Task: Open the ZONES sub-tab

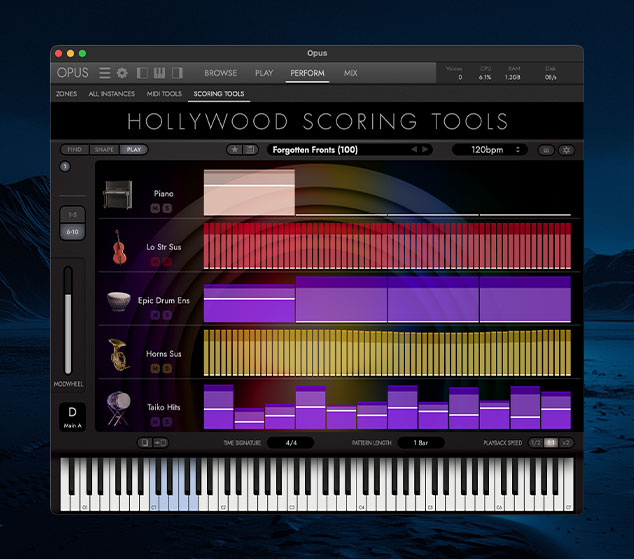Action: [66, 94]
